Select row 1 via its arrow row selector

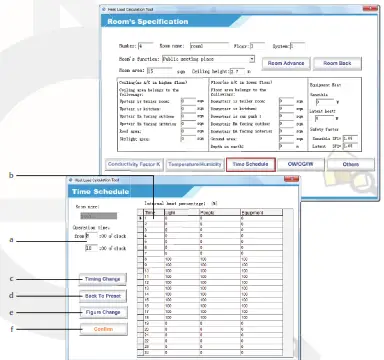pos(141,218)
